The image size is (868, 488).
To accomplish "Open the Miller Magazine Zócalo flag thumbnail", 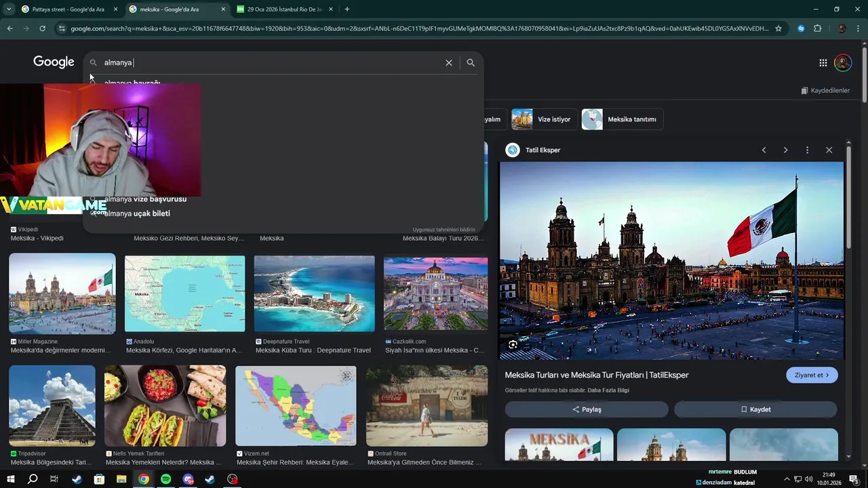I will click(62, 293).
